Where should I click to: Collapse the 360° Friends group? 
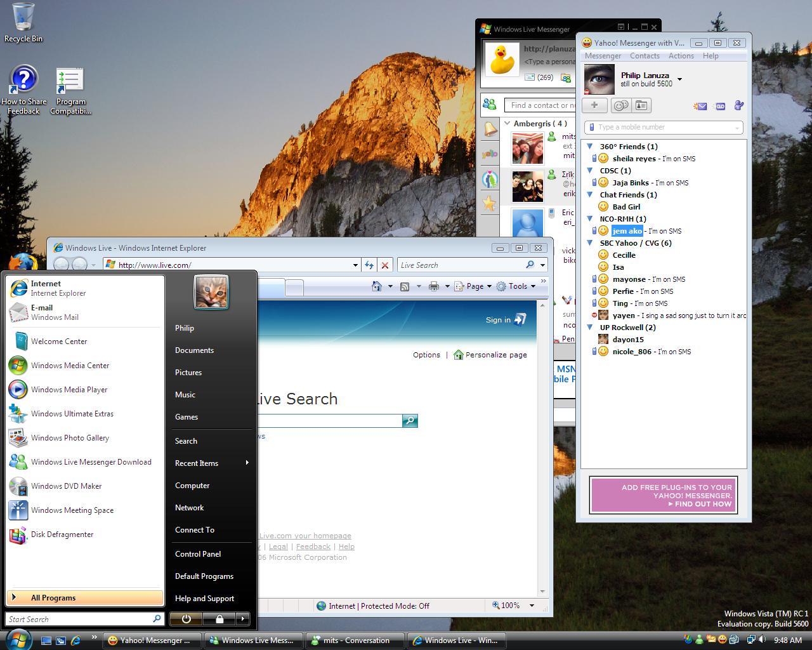[590, 147]
